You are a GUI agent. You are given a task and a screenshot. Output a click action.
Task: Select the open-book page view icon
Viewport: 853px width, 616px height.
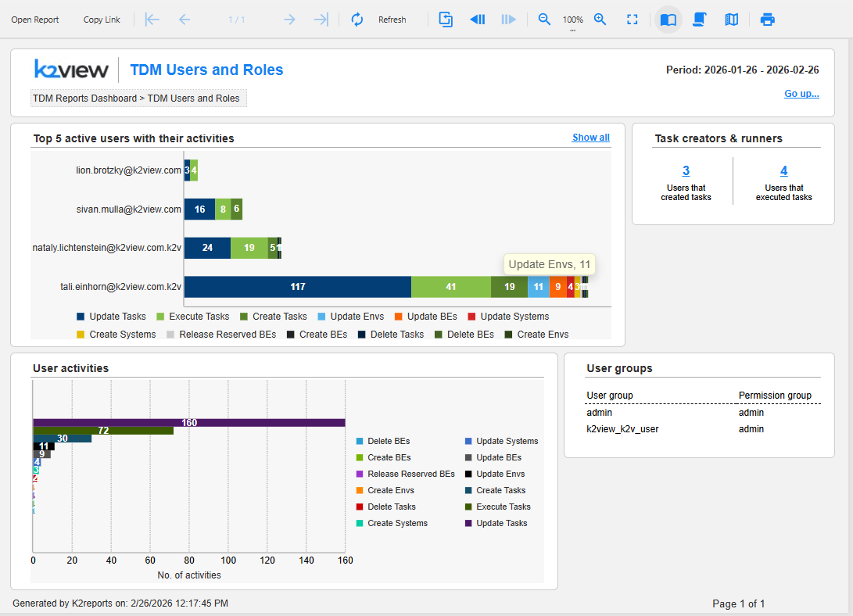tap(668, 20)
